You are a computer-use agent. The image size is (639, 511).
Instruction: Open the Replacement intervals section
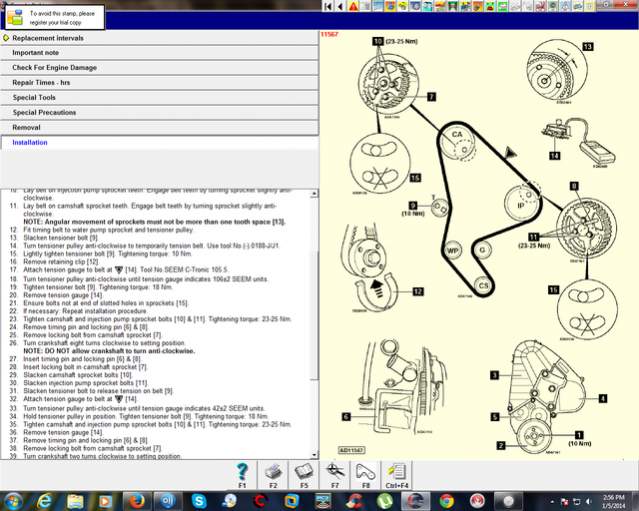(159, 38)
